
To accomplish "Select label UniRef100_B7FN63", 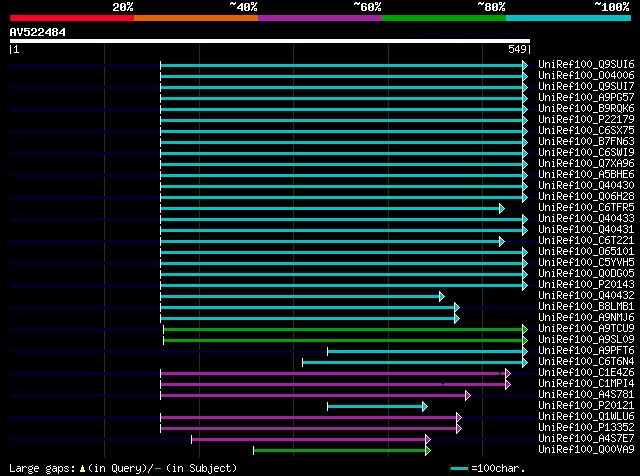I will click(586, 141).
